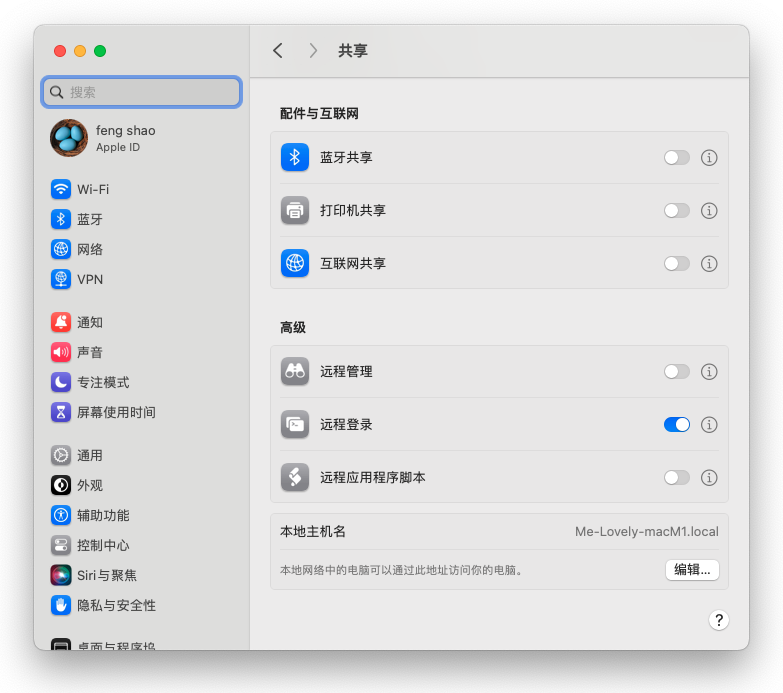The height and width of the screenshot is (693, 783).
Task: Click the Internet sharing globe icon
Action: 295,264
